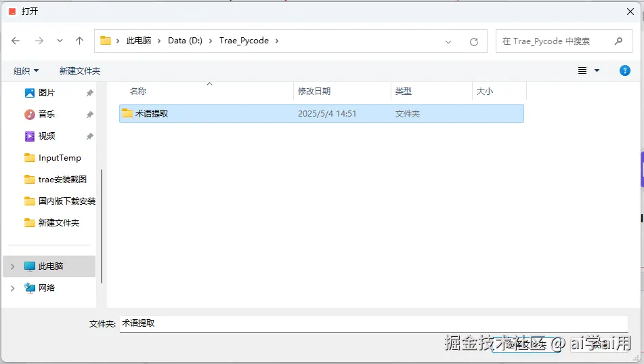Expand the 此电脑 tree node
644x364 pixels.
(x=13, y=266)
